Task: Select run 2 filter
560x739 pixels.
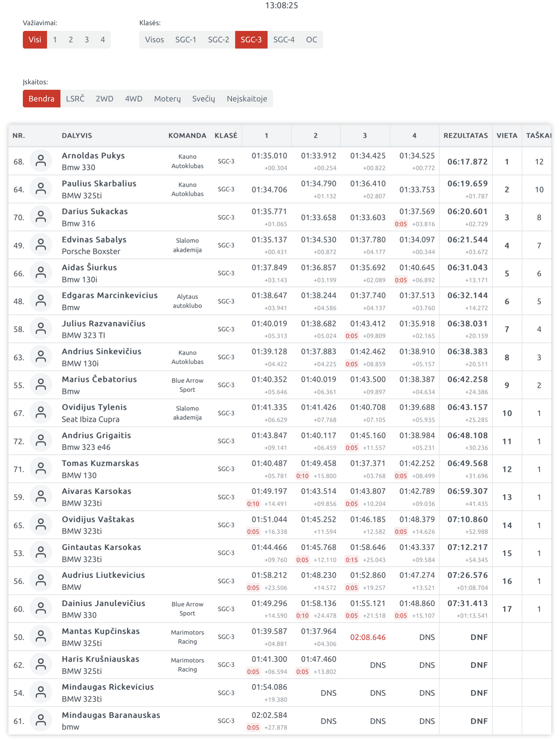Action: click(71, 40)
